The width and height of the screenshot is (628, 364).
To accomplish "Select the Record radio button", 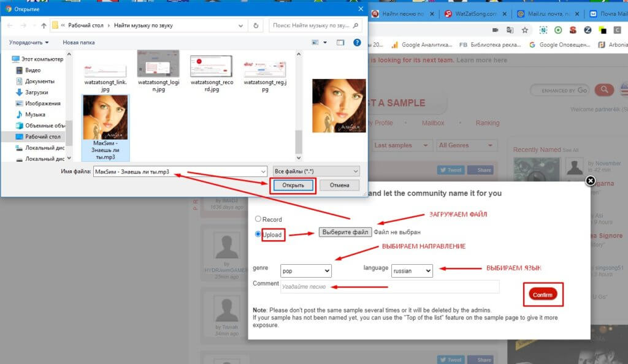I will (258, 219).
